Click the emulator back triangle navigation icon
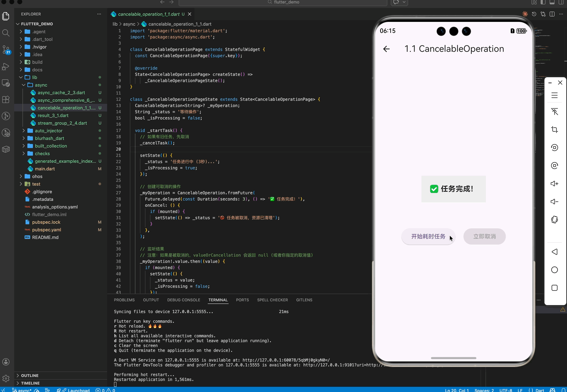567x392 pixels. click(555, 252)
